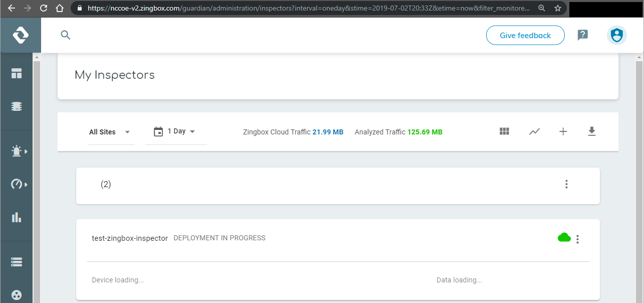Switch to grid view of inspectors

point(504,131)
